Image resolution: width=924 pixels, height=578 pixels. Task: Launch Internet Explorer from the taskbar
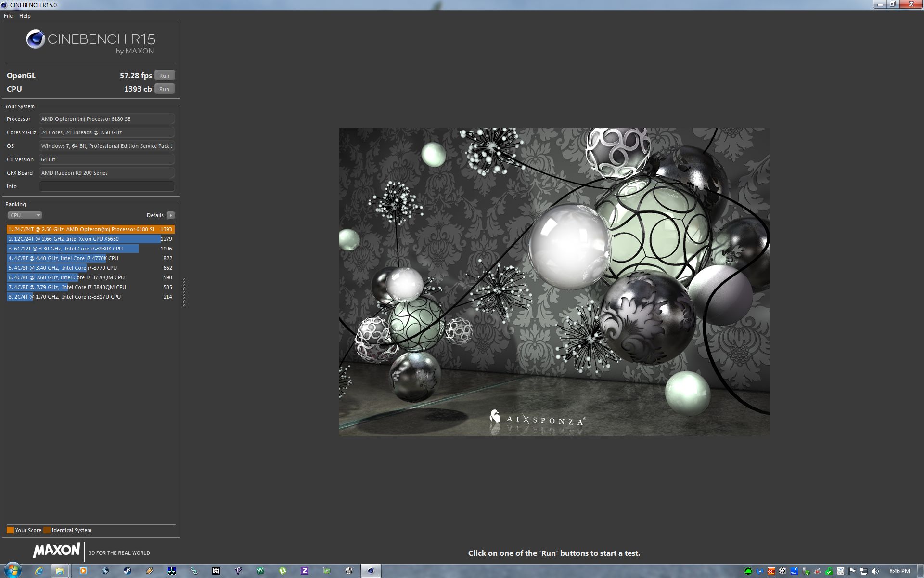(38, 571)
